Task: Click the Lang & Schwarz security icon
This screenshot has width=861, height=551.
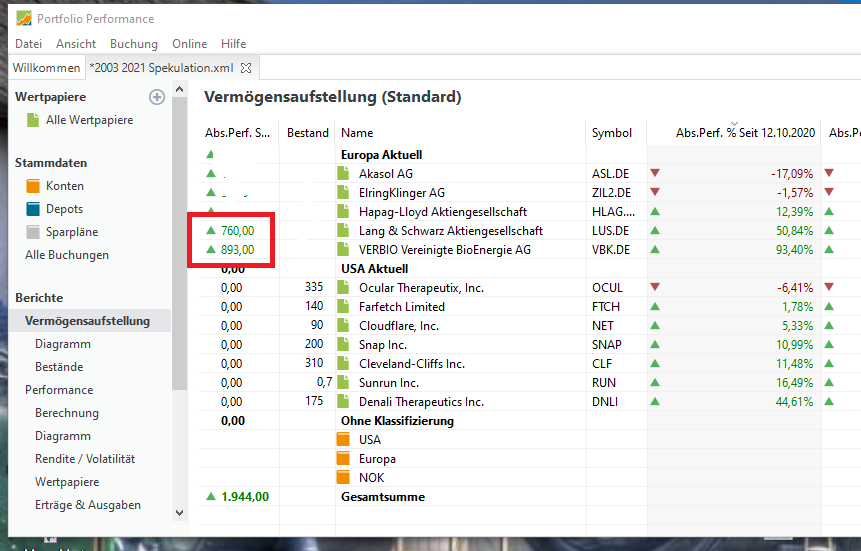Action: tap(343, 230)
